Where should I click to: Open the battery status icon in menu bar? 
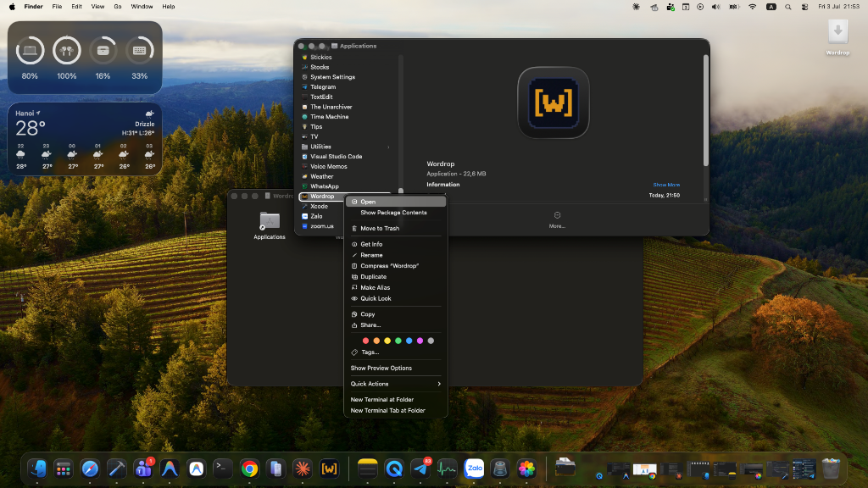click(734, 7)
